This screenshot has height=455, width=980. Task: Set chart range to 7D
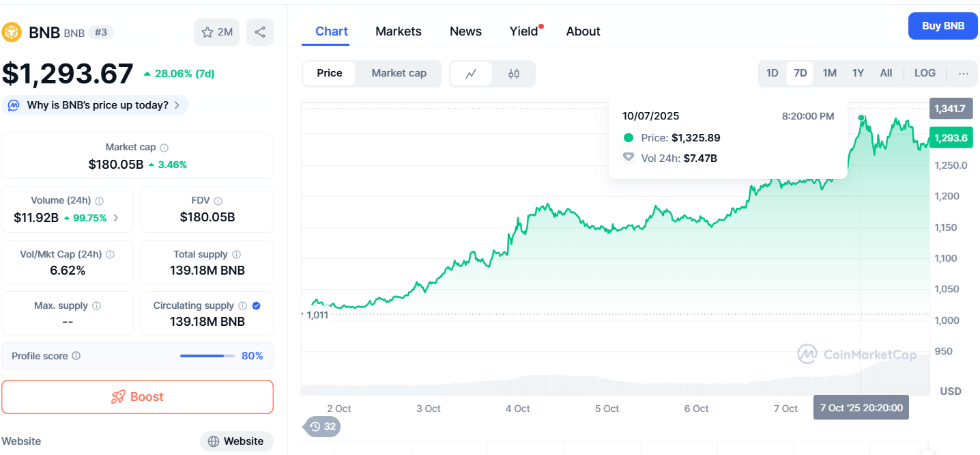coord(800,73)
